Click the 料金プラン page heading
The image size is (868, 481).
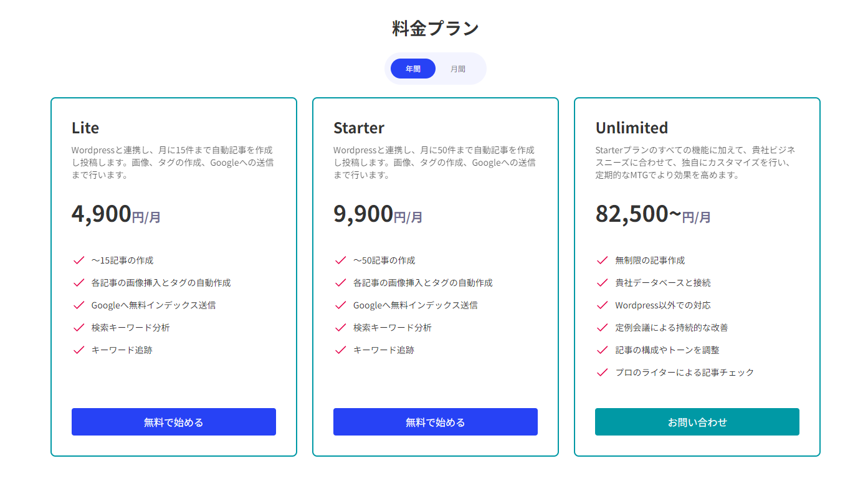[435, 29]
